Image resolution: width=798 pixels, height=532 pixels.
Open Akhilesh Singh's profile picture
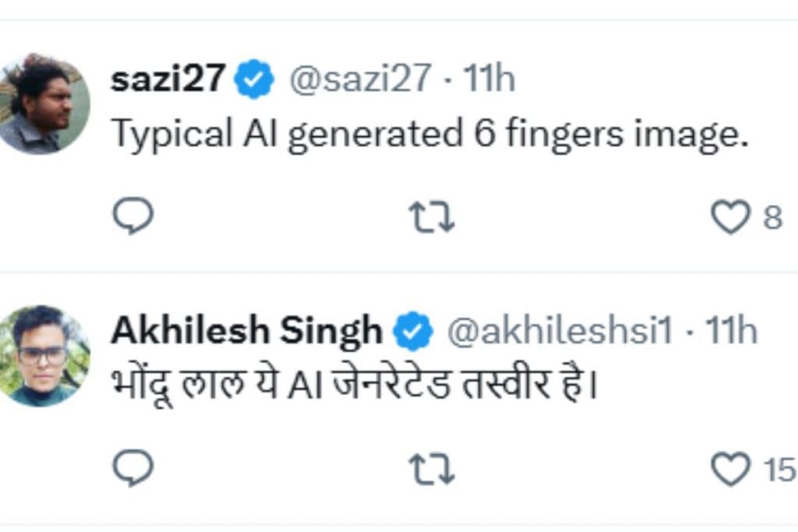pyautogui.click(x=44, y=356)
